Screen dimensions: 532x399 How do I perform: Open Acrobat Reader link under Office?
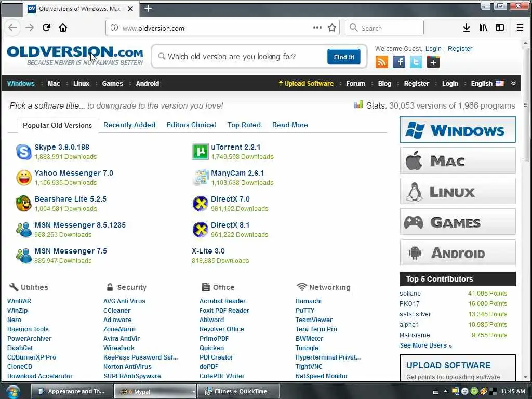[x=222, y=301]
